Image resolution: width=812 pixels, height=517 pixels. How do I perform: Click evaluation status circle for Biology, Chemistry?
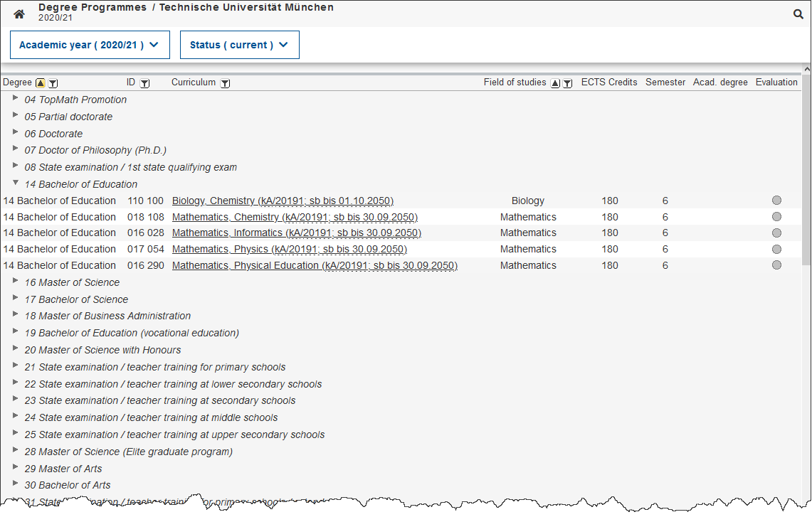[x=776, y=201]
